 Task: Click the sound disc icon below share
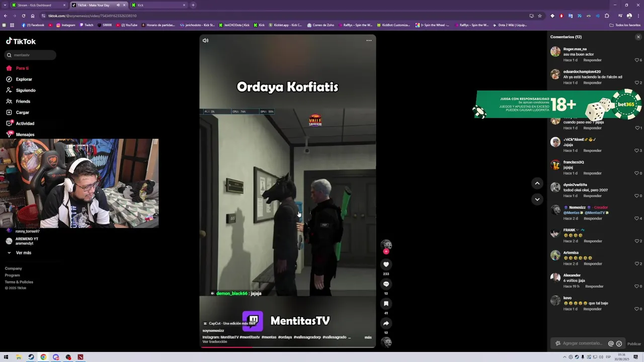[386, 342]
